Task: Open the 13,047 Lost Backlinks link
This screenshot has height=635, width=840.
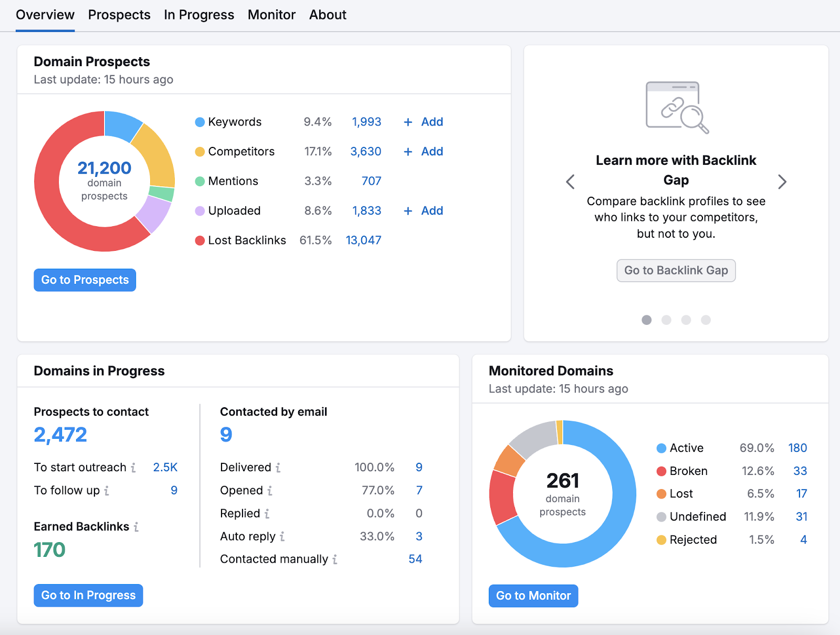Action: [x=363, y=240]
